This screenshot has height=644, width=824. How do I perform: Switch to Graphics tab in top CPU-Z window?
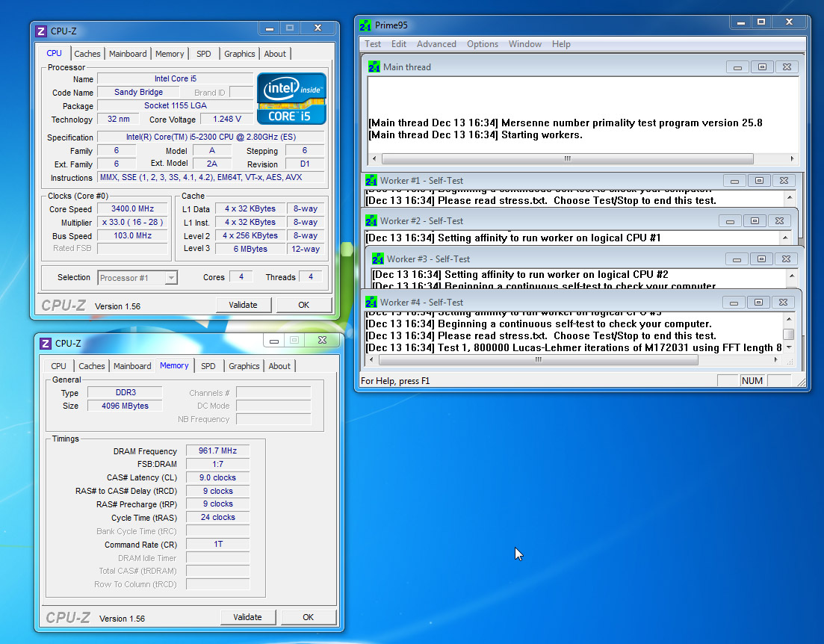click(x=240, y=54)
